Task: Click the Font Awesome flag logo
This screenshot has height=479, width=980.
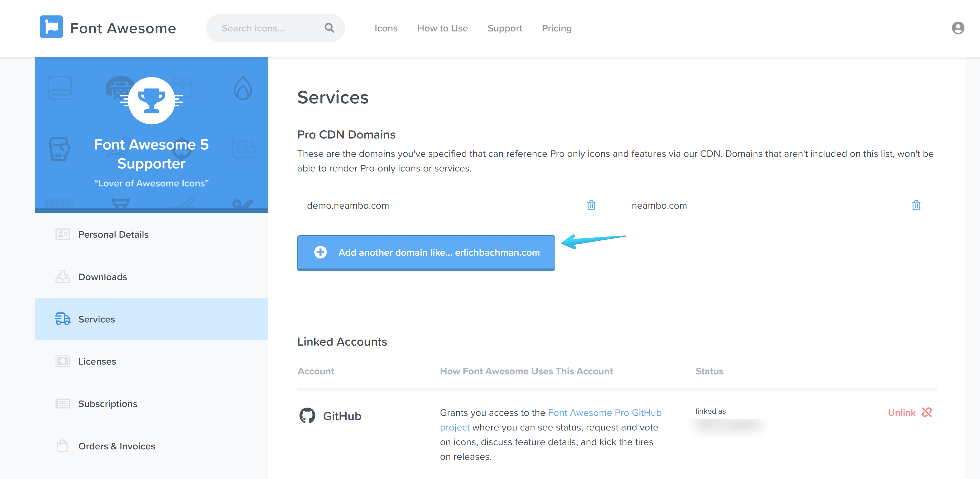Action: 52,27
